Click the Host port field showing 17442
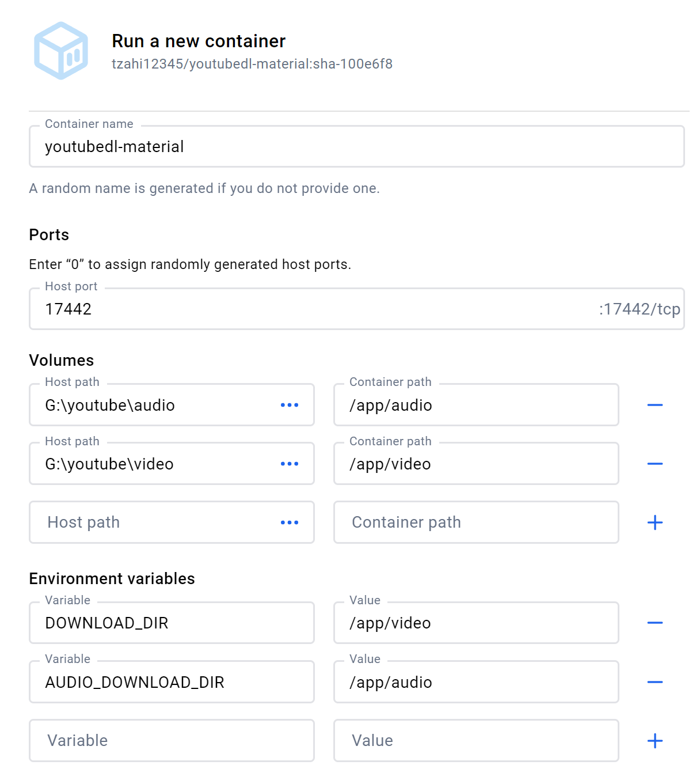The width and height of the screenshot is (700, 784). coord(311,309)
